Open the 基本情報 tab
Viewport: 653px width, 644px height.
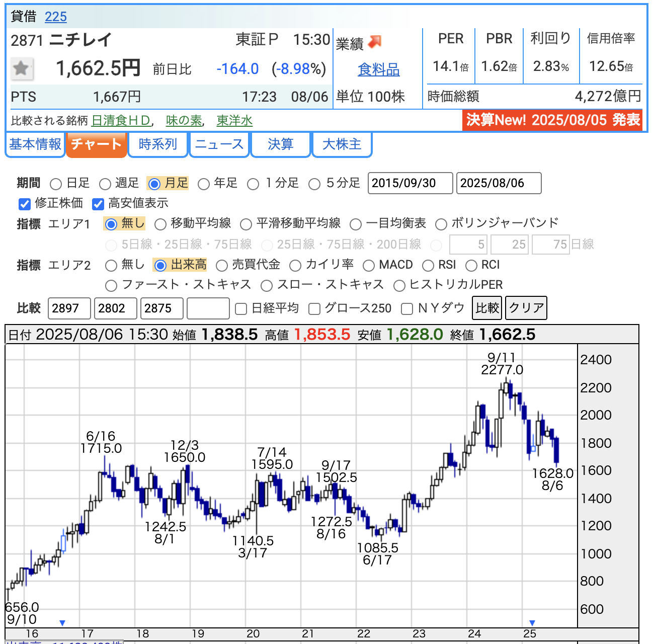point(35,144)
